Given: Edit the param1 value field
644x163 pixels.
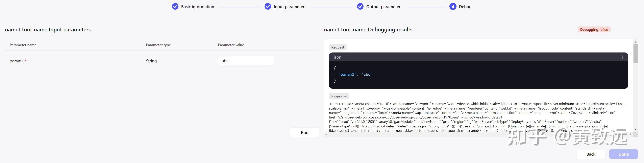Looking at the screenshot, I should [x=246, y=61].
